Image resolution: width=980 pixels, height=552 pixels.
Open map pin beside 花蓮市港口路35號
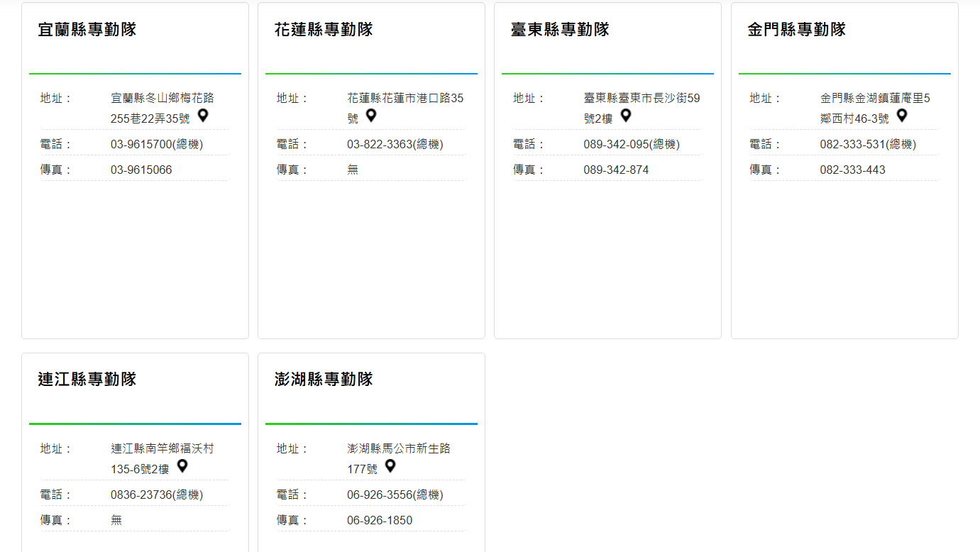click(370, 116)
